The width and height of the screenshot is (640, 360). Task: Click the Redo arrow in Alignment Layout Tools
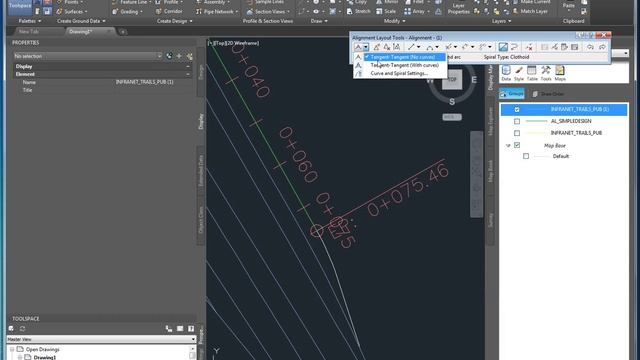tap(602, 47)
